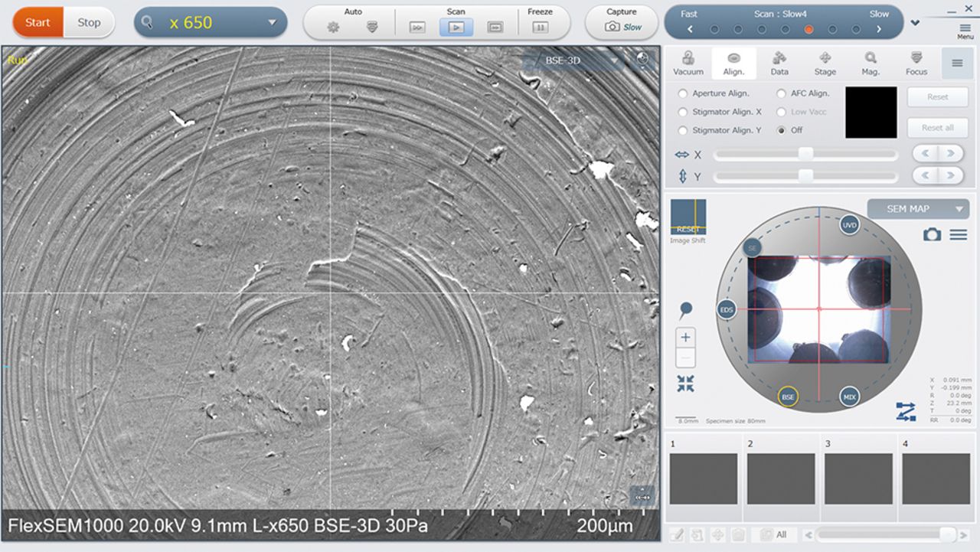This screenshot has height=552, width=980.
Task: Click the pencil edit icon below thumbnails
Action: 676,534
